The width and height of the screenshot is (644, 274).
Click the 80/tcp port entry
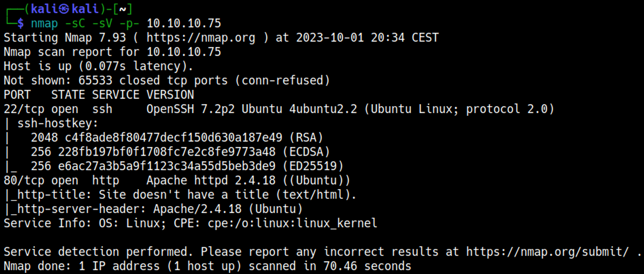[x=24, y=180]
